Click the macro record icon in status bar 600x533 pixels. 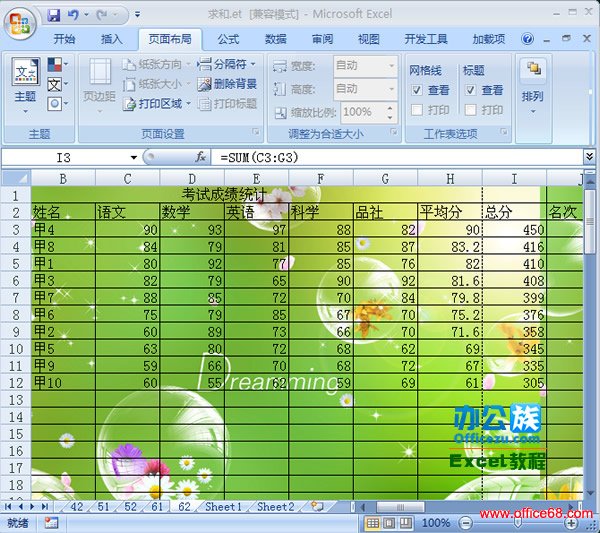point(51,523)
